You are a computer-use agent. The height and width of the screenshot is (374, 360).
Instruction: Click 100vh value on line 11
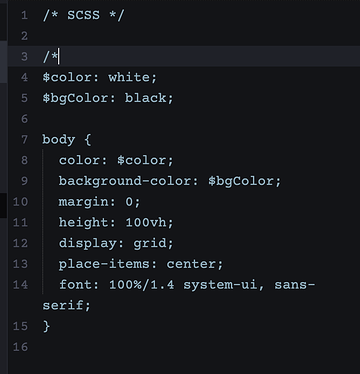point(145,222)
